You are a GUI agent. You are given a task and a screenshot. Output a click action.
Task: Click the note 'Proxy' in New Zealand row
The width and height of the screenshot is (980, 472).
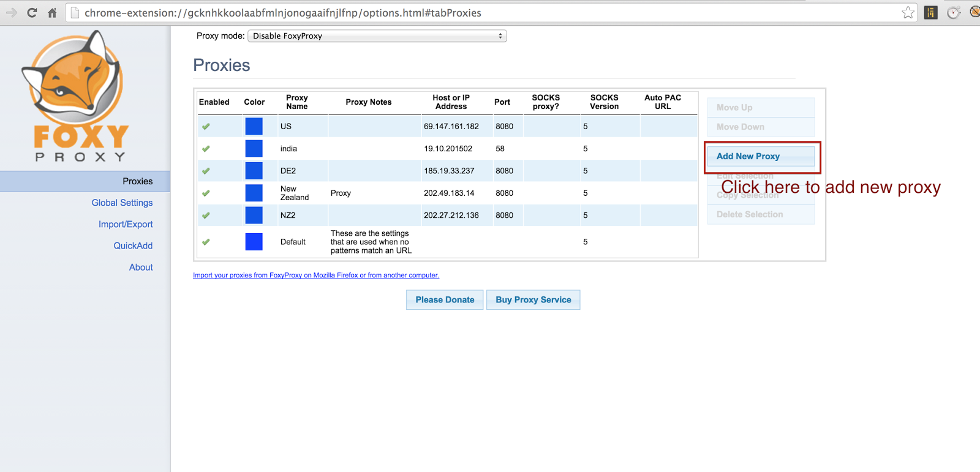click(x=341, y=193)
